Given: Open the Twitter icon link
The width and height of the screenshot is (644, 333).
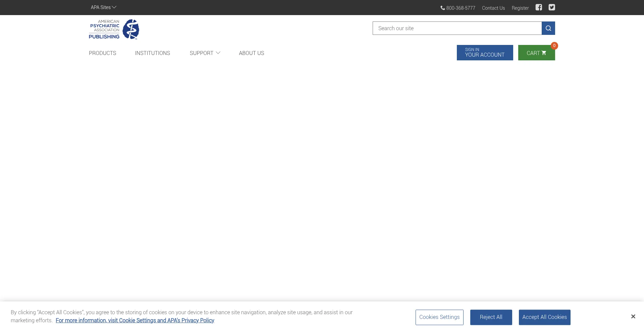Looking at the screenshot, I should click(552, 7).
